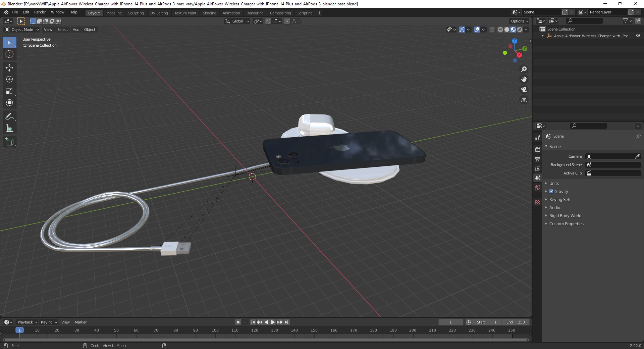Jump to timeline start frame
644x349 pixels.
253,322
